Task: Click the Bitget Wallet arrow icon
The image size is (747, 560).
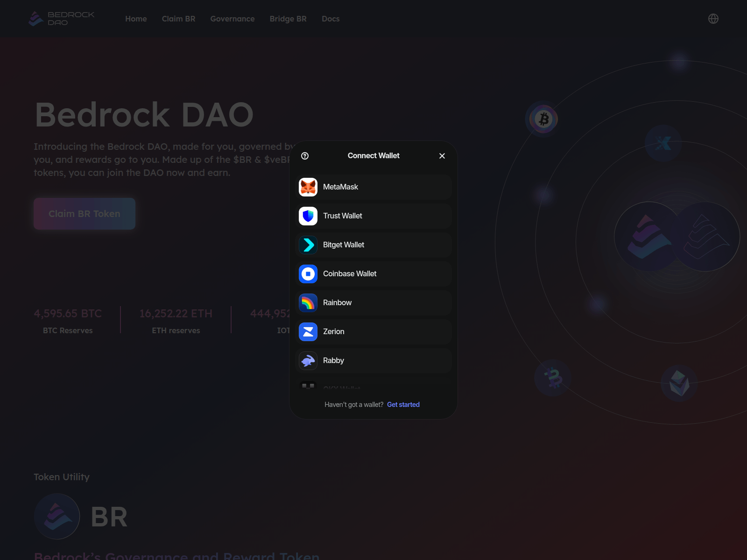Action: pos(308,245)
